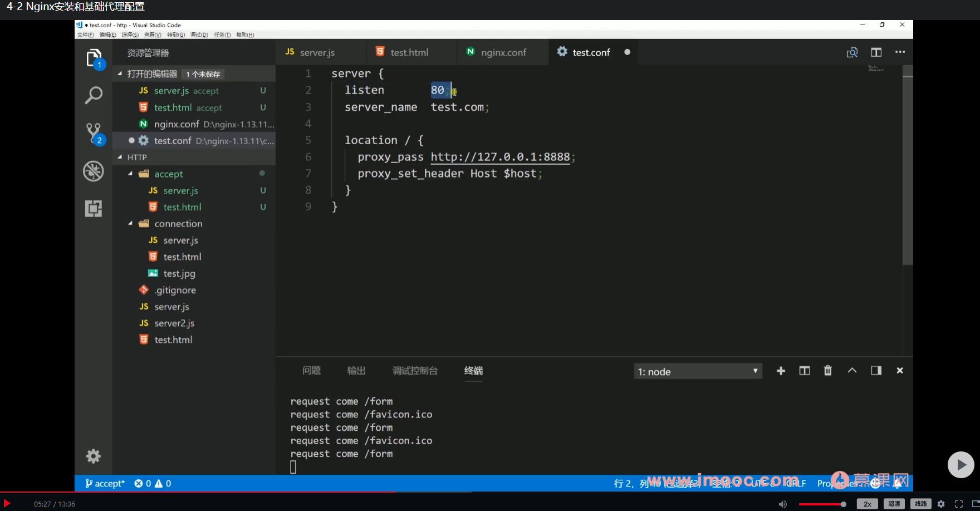Open the 帮助(H) menu
The height and width of the screenshot is (511, 980).
point(245,35)
